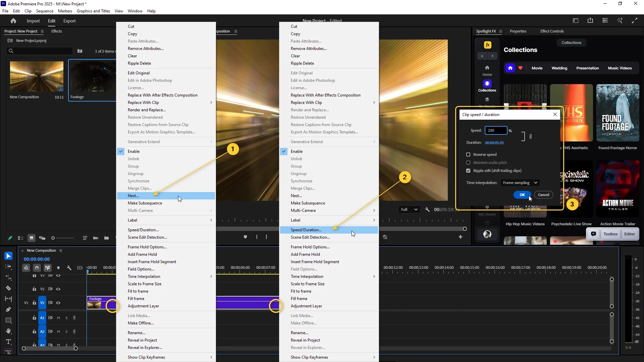The image size is (644, 362).
Task: Toggle snap magnet in timeline
Action: [x=37, y=268]
